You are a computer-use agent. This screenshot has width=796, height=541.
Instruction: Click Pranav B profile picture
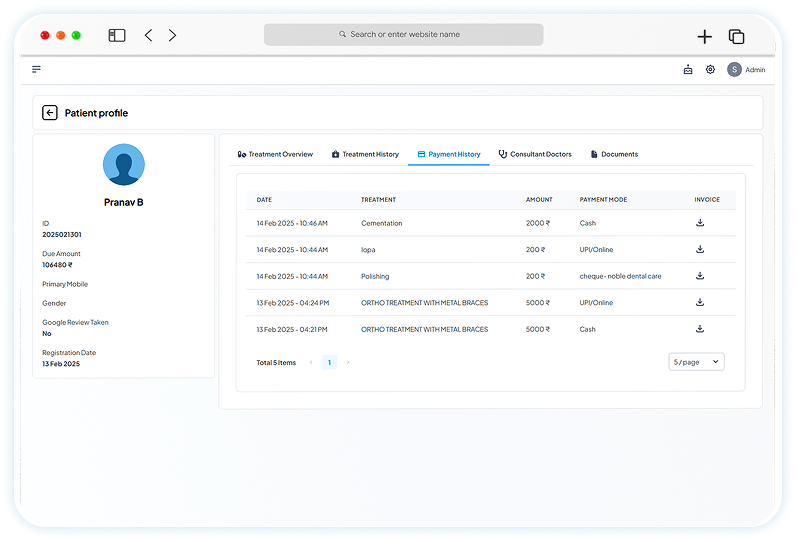point(124,164)
